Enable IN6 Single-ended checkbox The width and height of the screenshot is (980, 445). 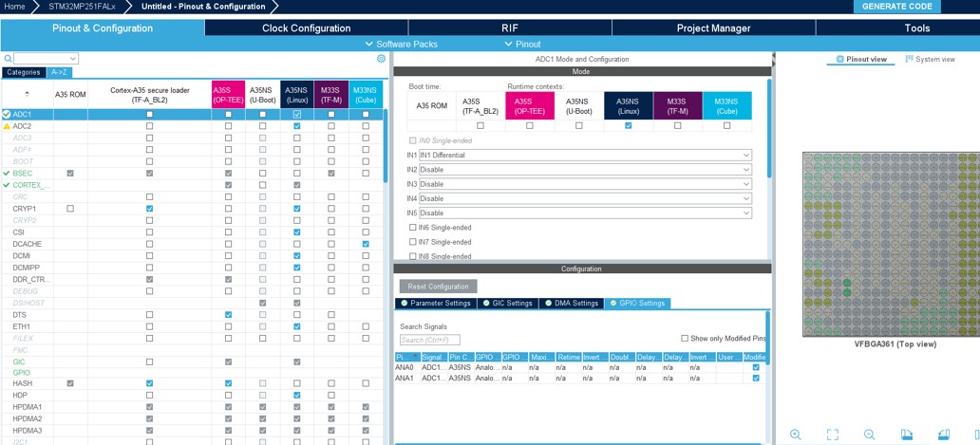412,228
